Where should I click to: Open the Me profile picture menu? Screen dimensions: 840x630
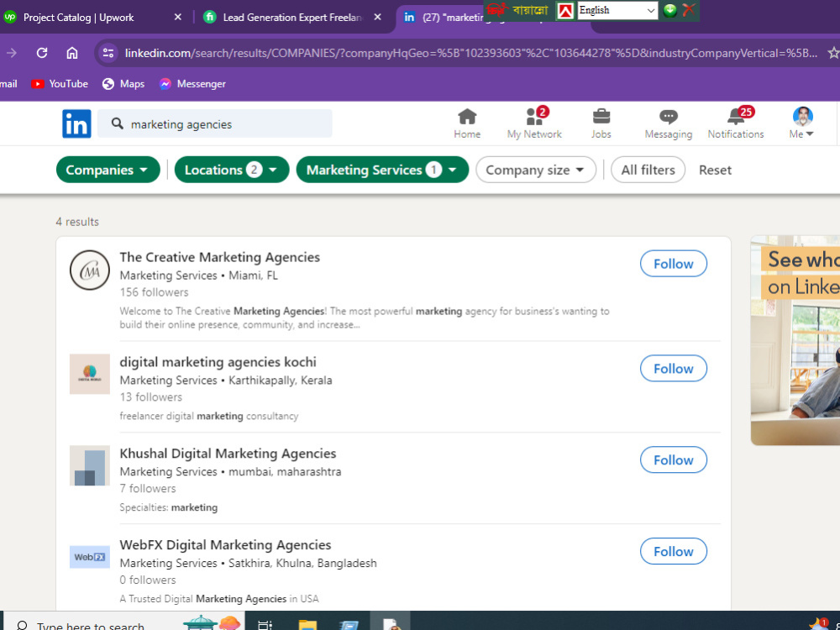[x=802, y=123]
